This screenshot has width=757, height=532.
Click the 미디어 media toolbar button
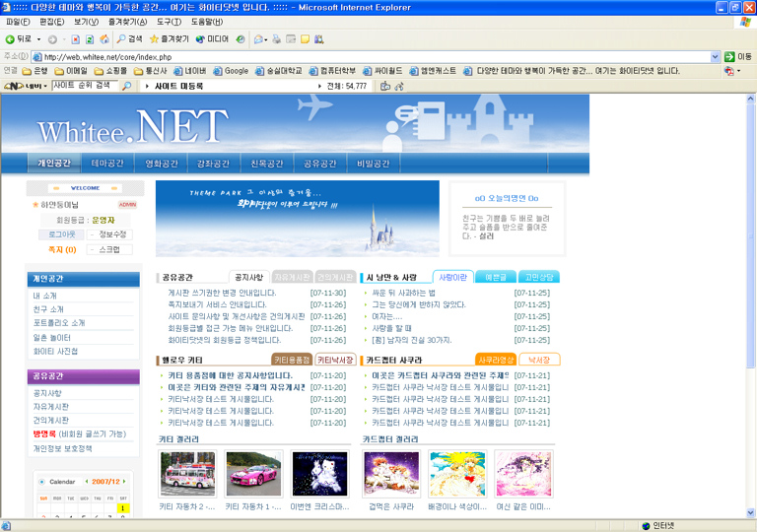pos(213,39)
